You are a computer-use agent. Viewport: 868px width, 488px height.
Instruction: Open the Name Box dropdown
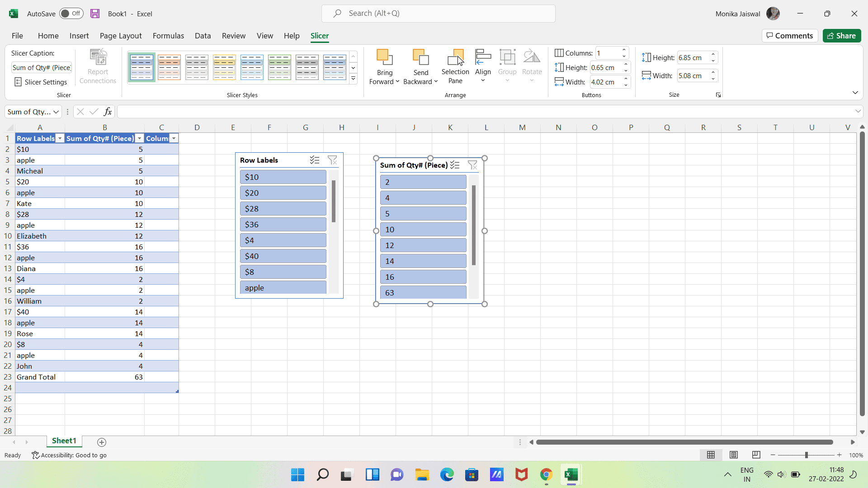55,112
